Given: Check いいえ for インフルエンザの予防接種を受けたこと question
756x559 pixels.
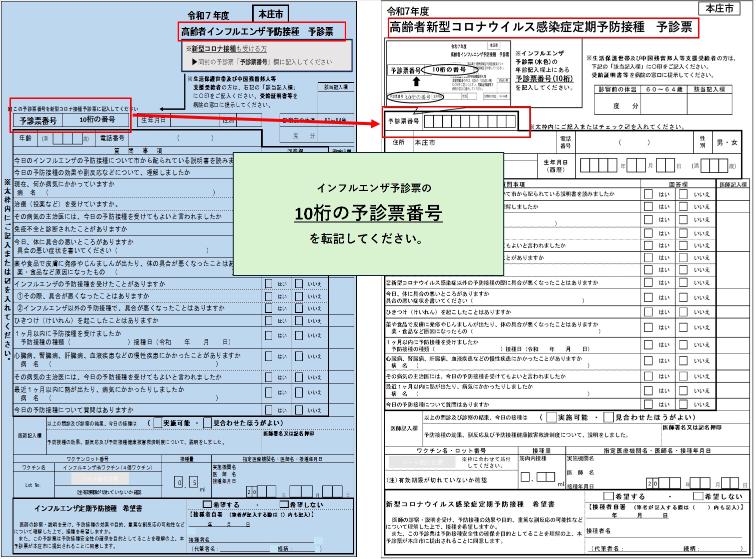Looking at the screenshot, I should click(x=299, y=283).
